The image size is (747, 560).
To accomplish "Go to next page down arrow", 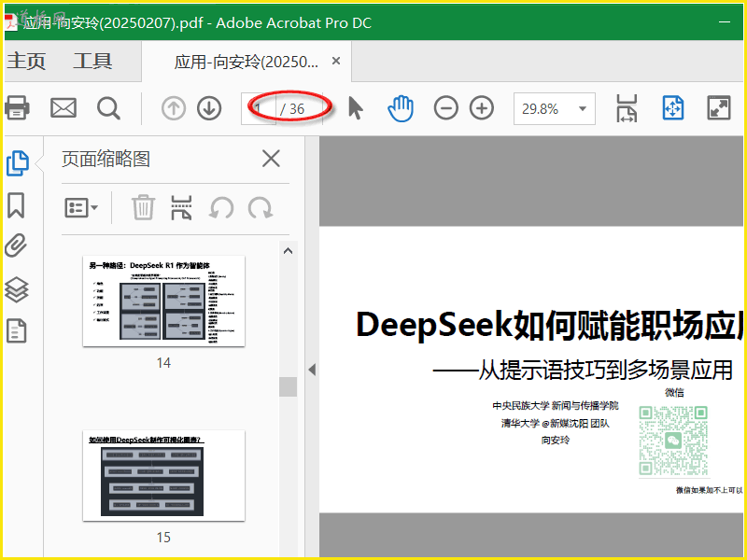I will 209,108.
